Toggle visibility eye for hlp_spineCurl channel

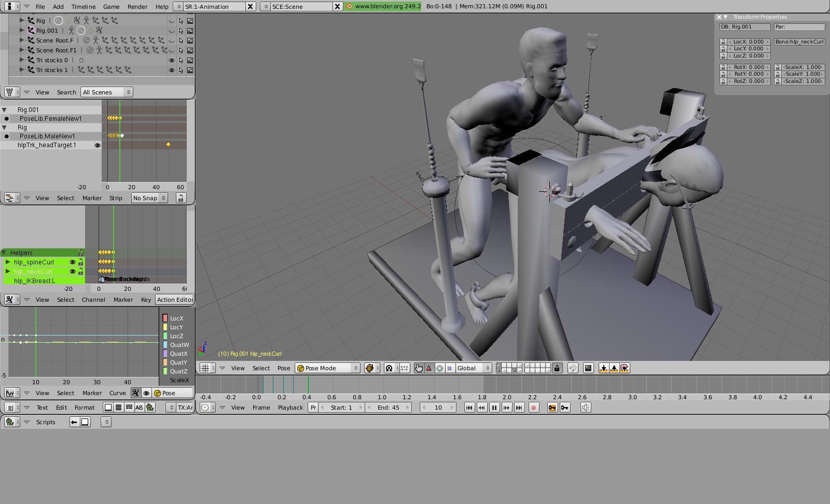[73, 262]
